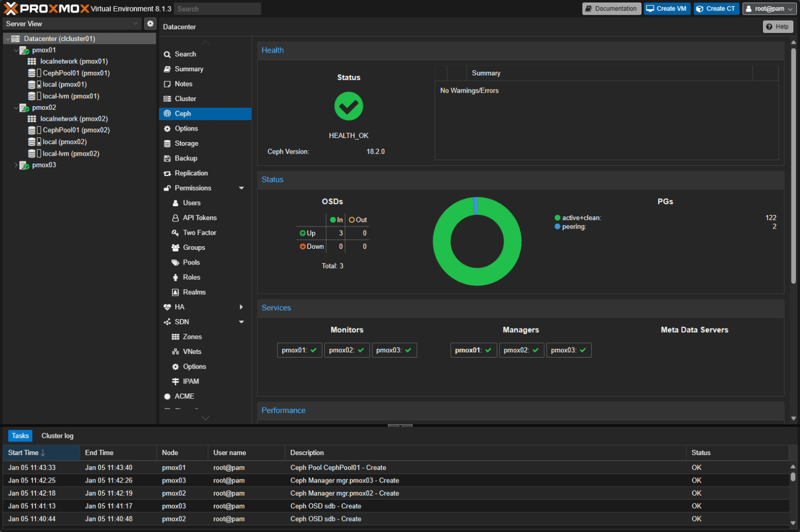Open the Documentation

click(611, 8)
